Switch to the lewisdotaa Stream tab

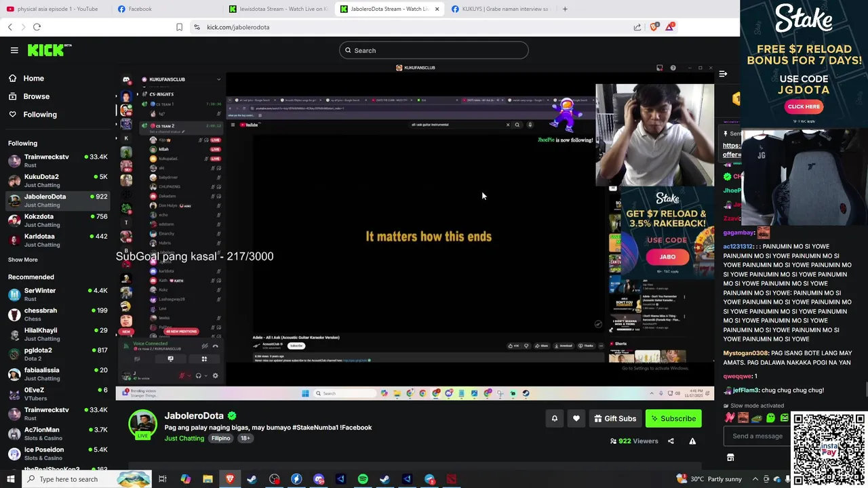tap(277, 9)
